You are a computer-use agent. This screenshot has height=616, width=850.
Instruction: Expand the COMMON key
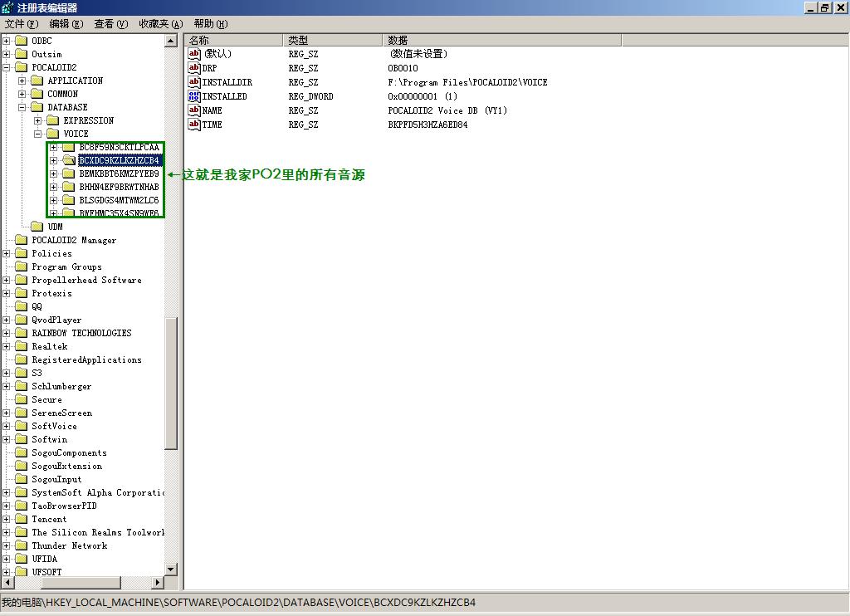(x=22, y=94)
